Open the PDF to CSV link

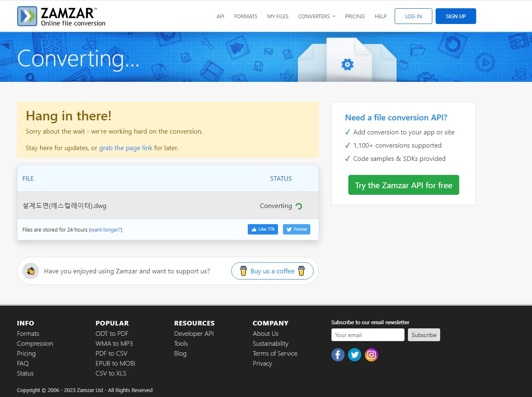(111, 354)
